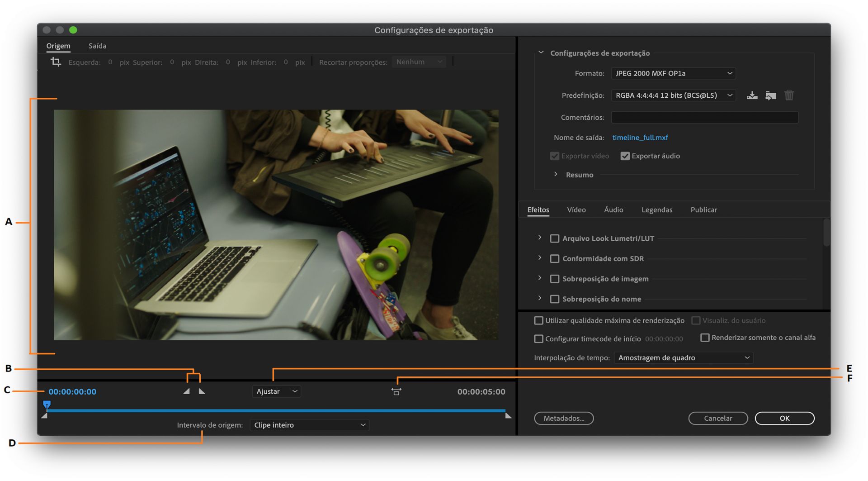This screenshot has width=868, height=481.
Task: Click the out-point handle on the timeline
Action: coord(508,415)
